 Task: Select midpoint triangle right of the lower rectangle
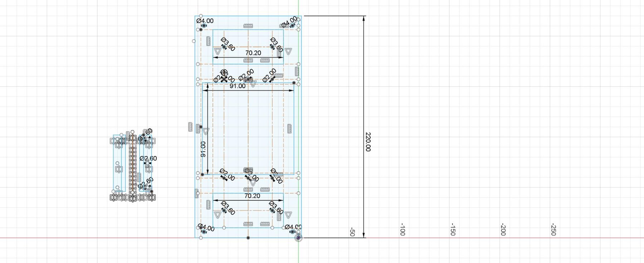[x=288, y=215]
